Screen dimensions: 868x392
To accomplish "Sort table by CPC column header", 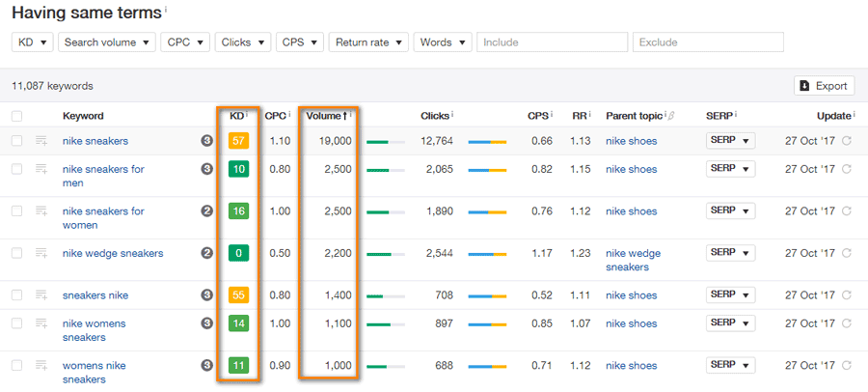I will tap(275, 116).
